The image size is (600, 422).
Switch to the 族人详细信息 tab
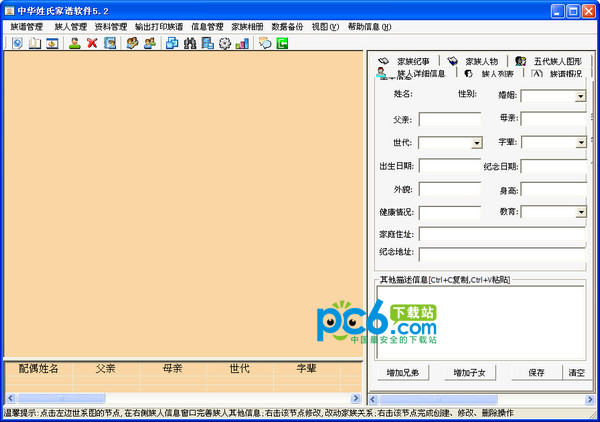click(413, 73)
